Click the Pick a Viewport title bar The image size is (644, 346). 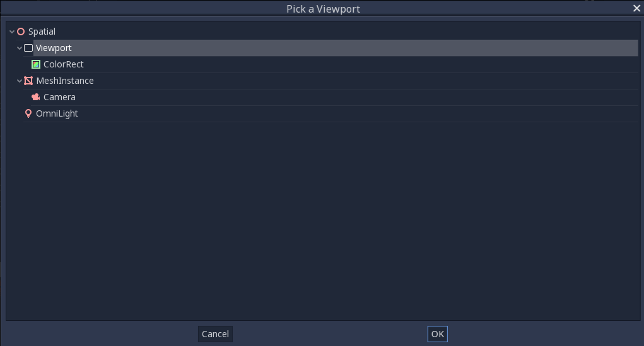click(323, 9)
